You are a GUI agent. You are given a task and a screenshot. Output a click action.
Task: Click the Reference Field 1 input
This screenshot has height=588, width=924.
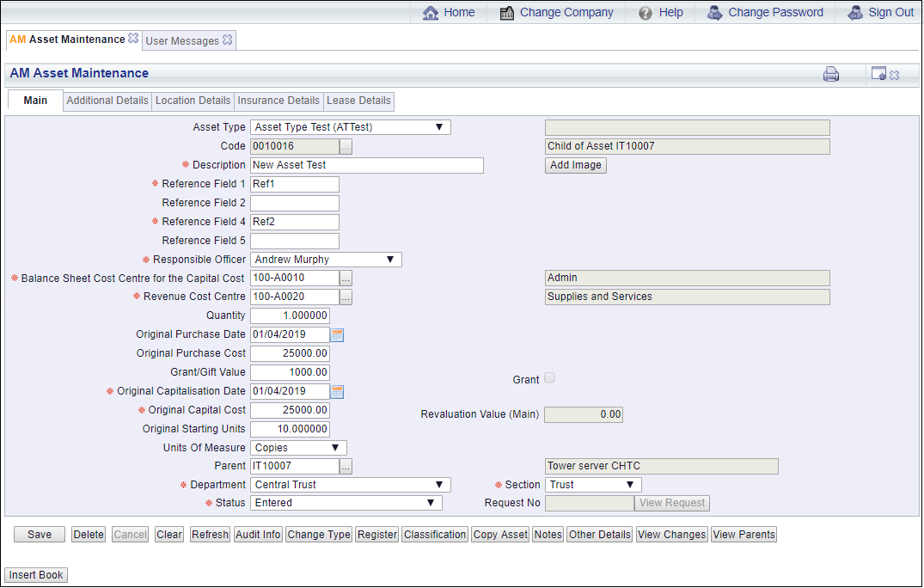(295, 185)
